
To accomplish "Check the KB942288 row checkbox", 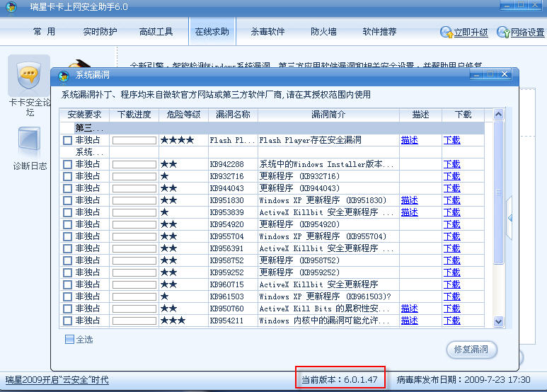I will pos(67,164).
